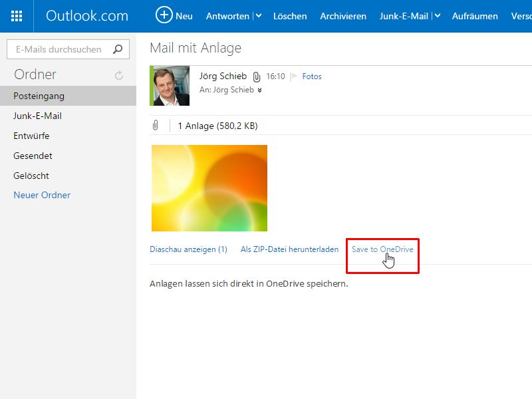Click the paperclip icon beside 1 Anlage
Viewport: 532px width, 399px height.
coord(156,125)
